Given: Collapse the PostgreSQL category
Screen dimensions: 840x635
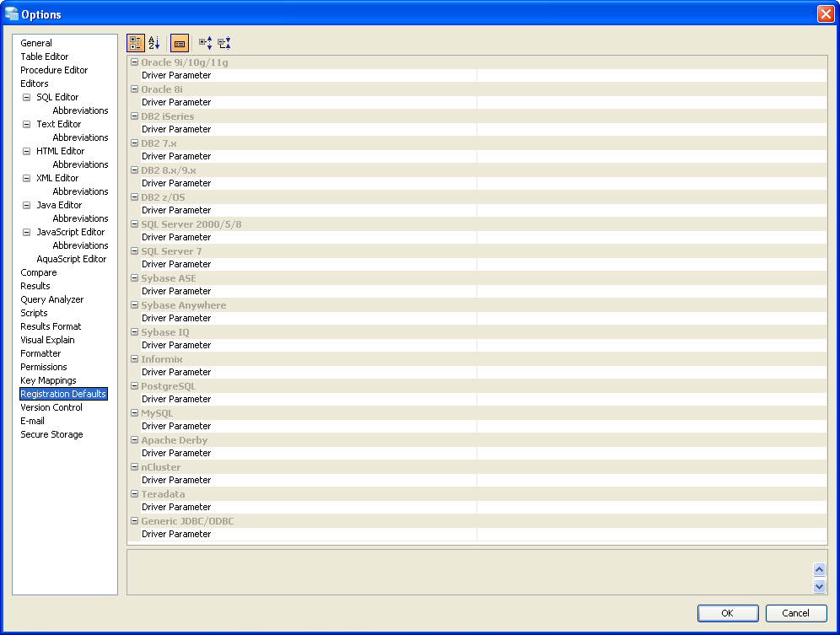Looking at the screenshot, I should point(135,386).
